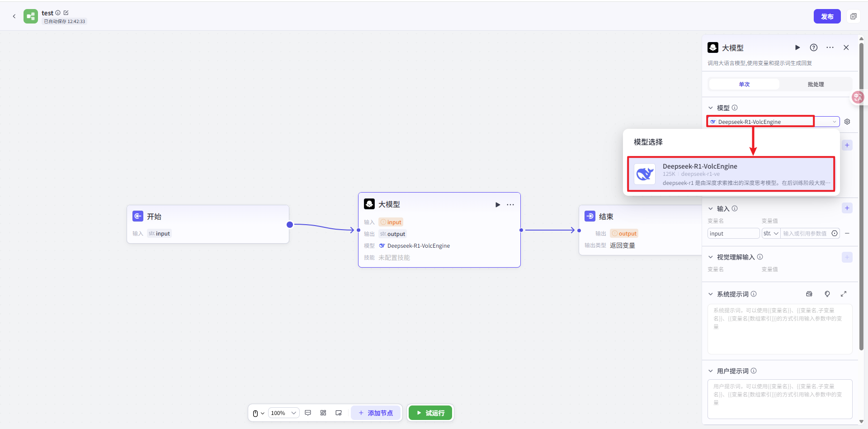Click the output tag on the 结束 node
Viewport: 868px width, 429px height.
coord(624,233)
